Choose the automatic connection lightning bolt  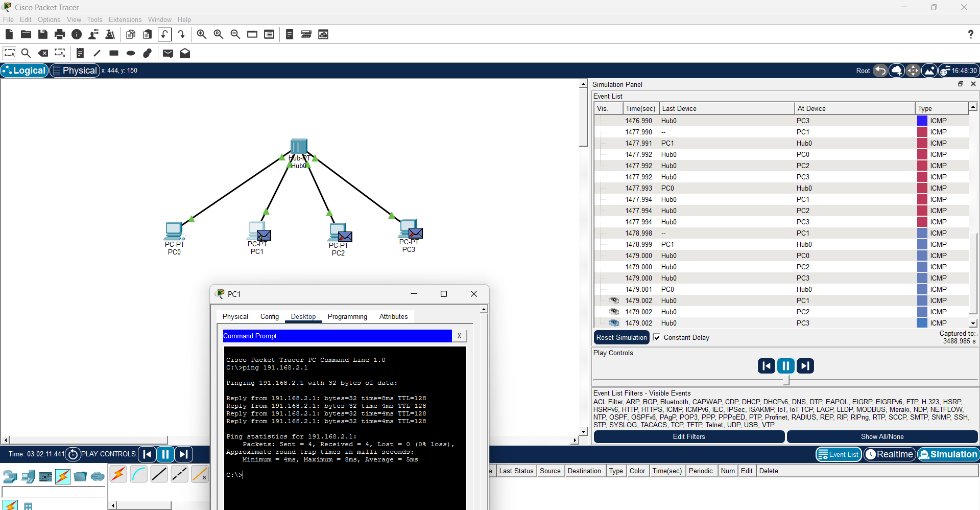tap(118, 474)
